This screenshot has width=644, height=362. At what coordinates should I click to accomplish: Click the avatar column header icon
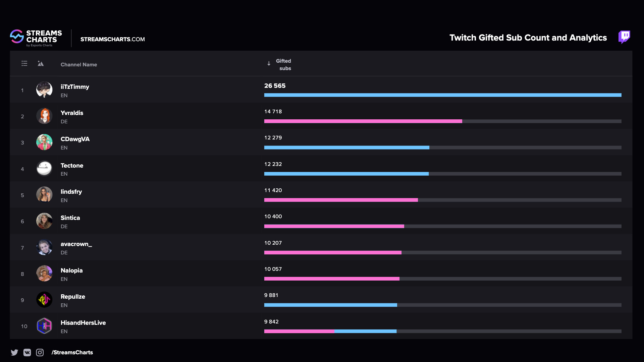41,63
